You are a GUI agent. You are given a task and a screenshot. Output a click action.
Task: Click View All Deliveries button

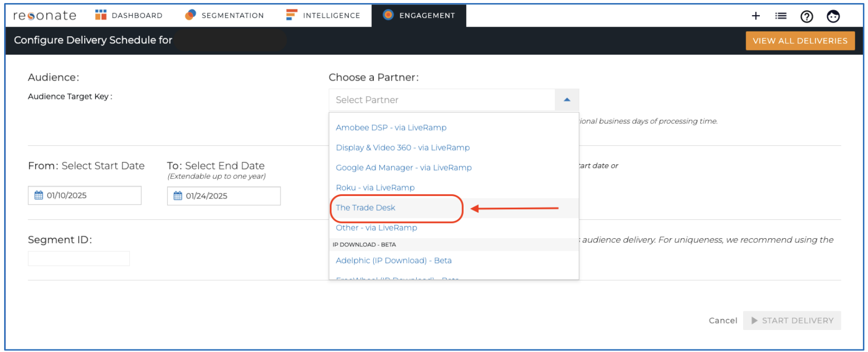800,41
